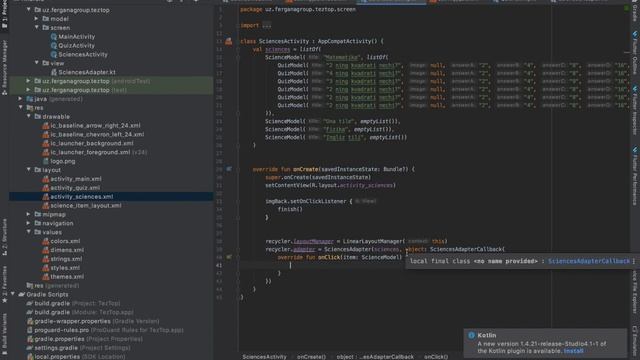Expand the java (generated) folder
This screenshot has height=360, width=640.
click(x=20, y=99)
